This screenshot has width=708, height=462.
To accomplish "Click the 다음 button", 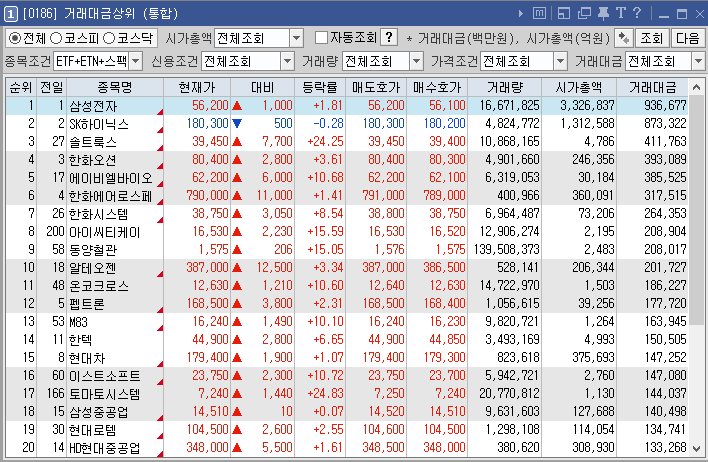I will pyautogui.click(x=687, y=38).
